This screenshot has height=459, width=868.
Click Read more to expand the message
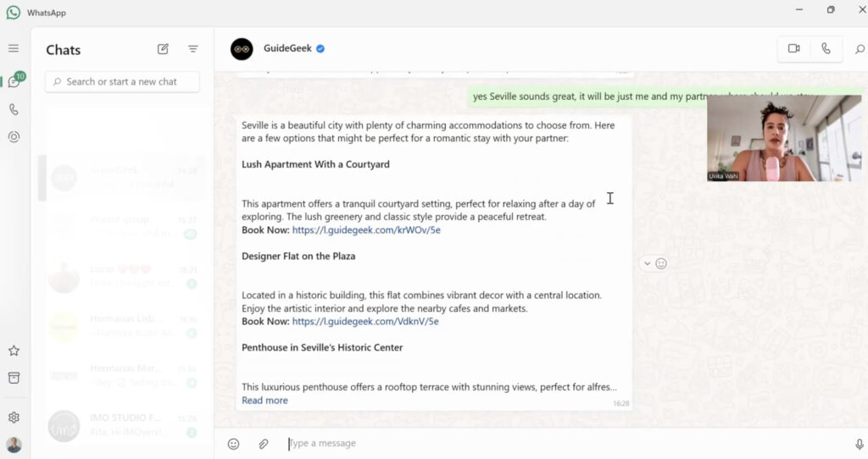[x=264, y=401]
